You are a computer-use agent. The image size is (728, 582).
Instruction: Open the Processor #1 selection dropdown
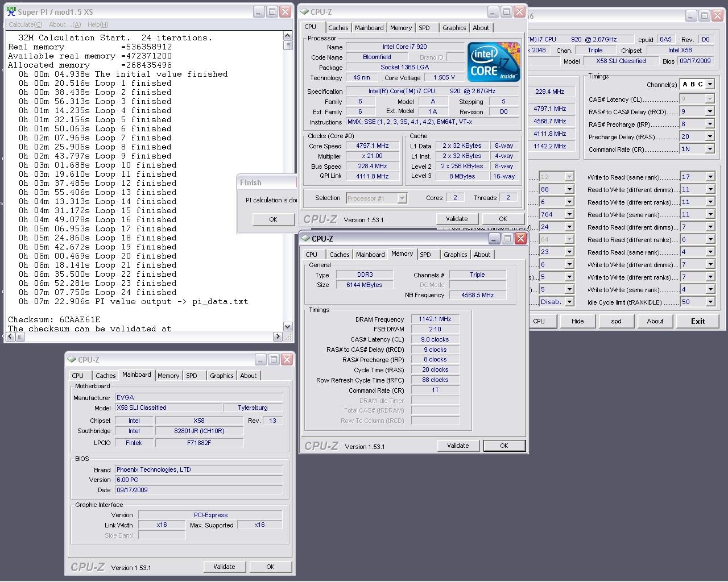(x=402, y=198)
